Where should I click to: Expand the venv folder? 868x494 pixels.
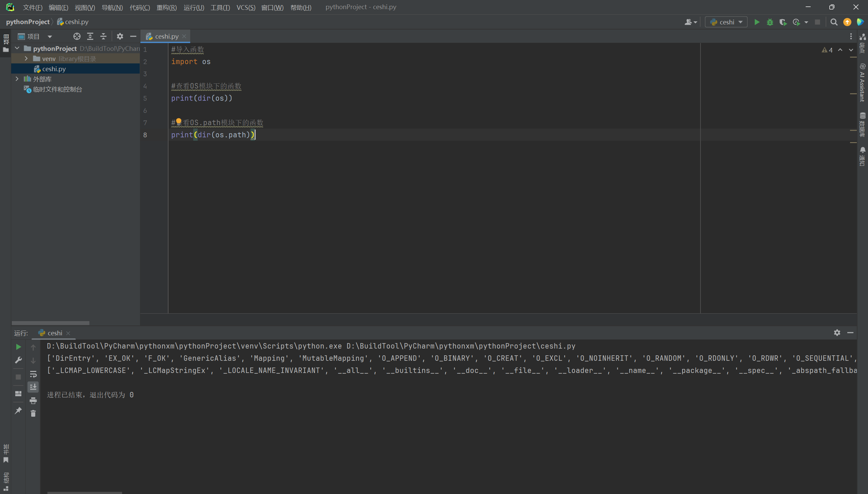click(x=26, y=59)
